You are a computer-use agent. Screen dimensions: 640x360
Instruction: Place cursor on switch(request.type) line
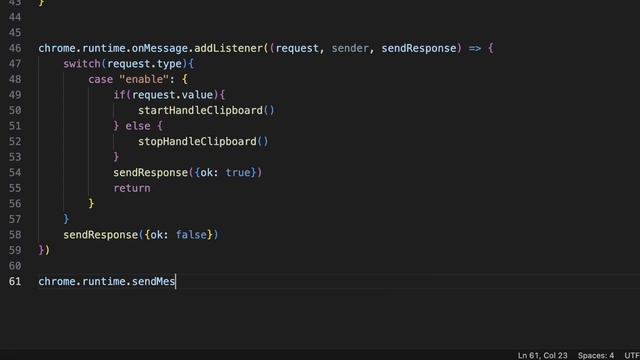coord(129,64)
